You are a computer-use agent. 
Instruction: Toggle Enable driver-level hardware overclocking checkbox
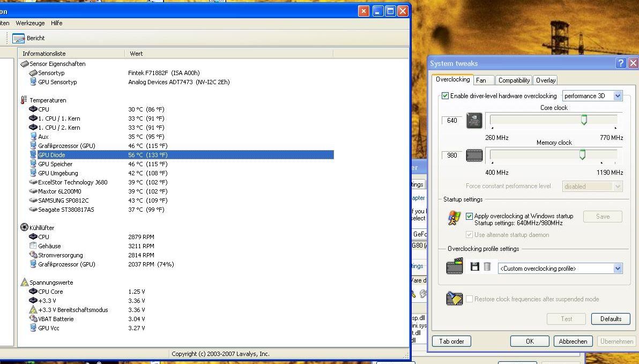445,96
